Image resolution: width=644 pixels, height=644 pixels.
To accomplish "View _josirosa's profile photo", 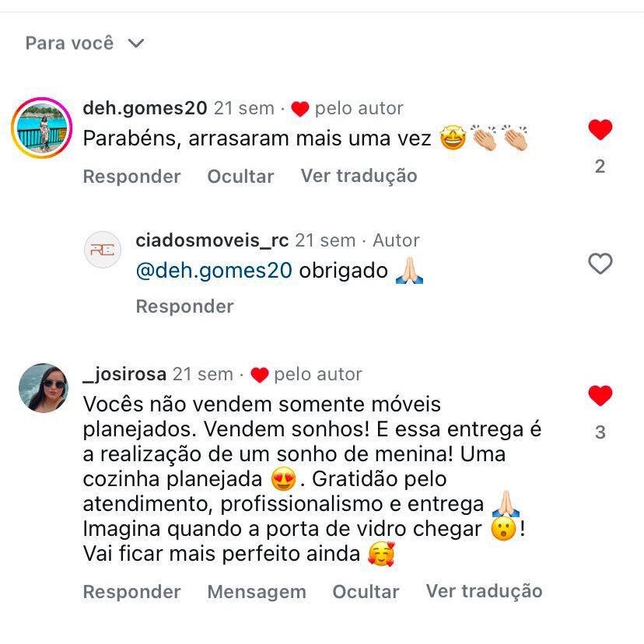I will (43, 387).
